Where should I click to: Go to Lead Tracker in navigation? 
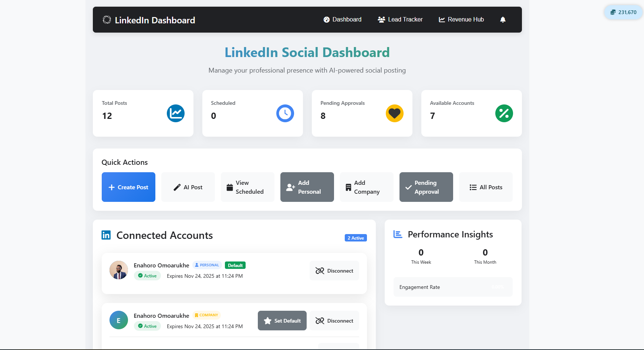click(x=400, y=20)
